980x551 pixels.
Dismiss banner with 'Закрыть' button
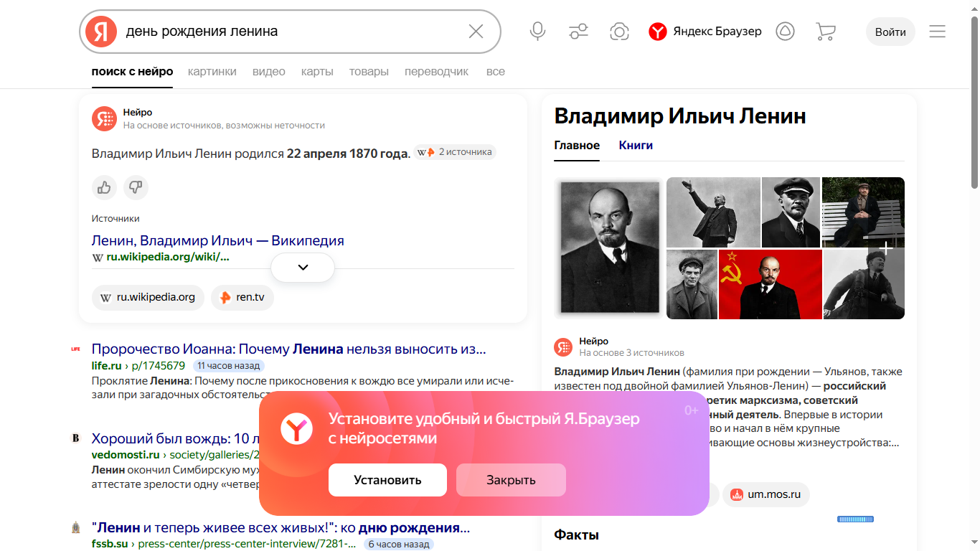[511, 480]
